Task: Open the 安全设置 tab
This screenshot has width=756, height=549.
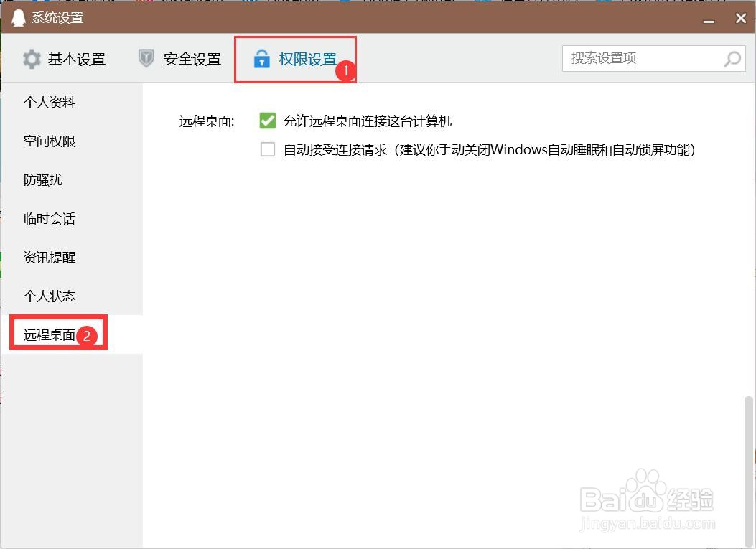Action: coord(190,59)
